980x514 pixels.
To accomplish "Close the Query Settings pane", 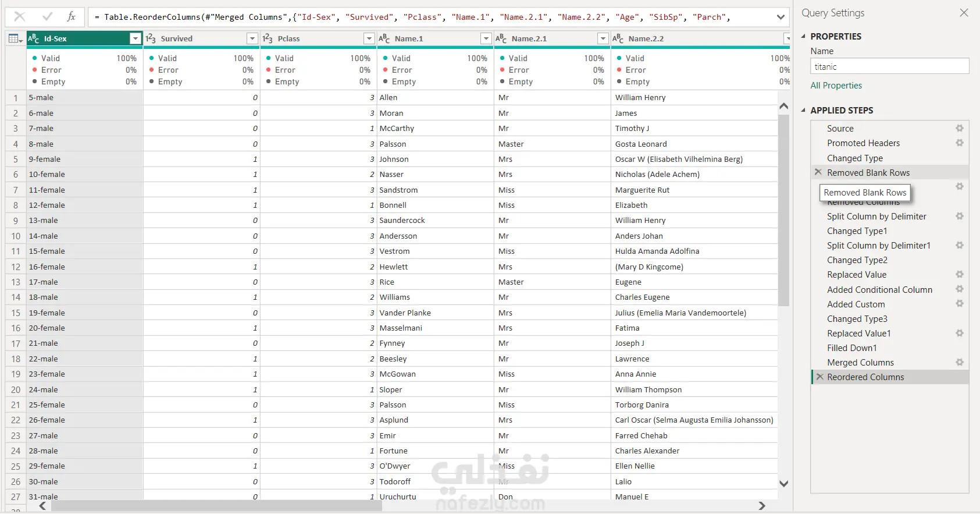I will [964, 13].
